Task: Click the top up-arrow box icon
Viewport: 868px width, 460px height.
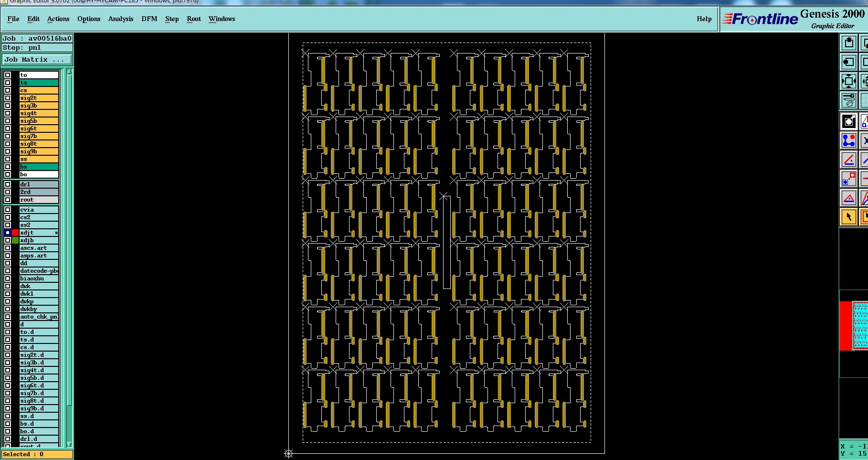Action: pos(848,43)
